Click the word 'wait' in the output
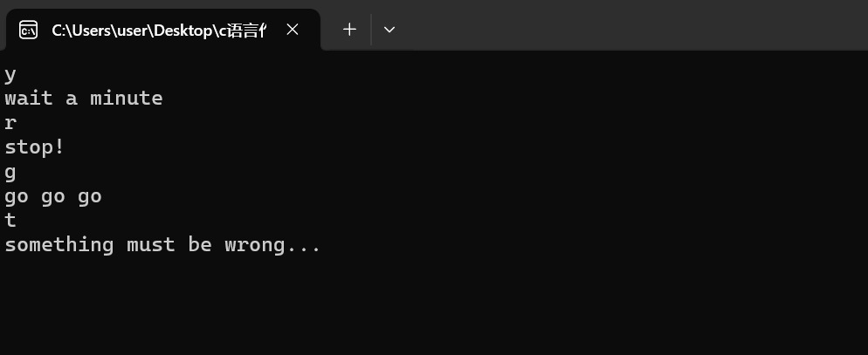Viewport: 868px width, 355px height. tap(29, 98)
